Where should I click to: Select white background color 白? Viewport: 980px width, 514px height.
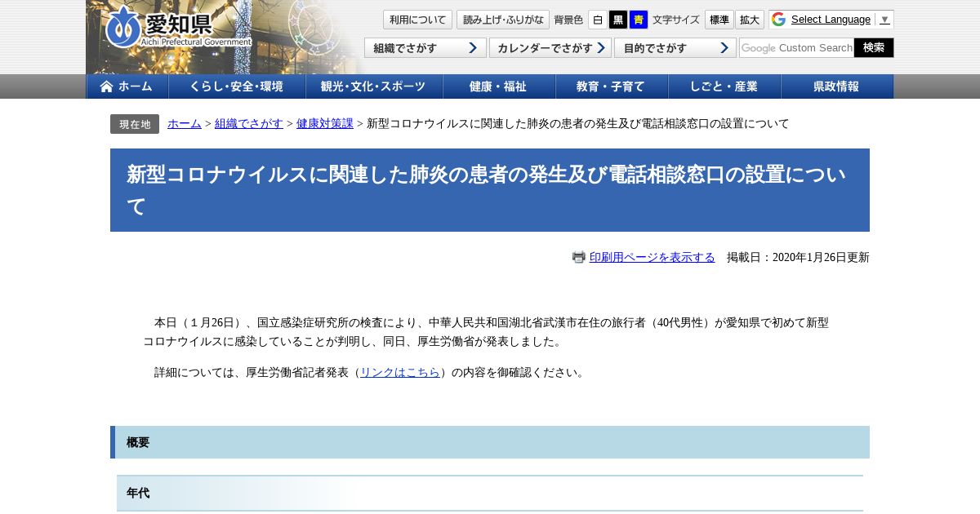(x=598, y=20)
